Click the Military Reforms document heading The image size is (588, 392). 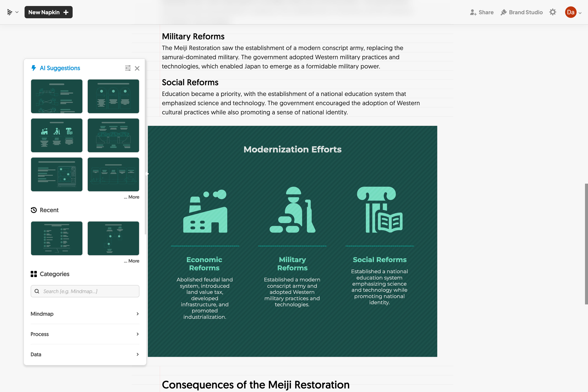(193, 36)
